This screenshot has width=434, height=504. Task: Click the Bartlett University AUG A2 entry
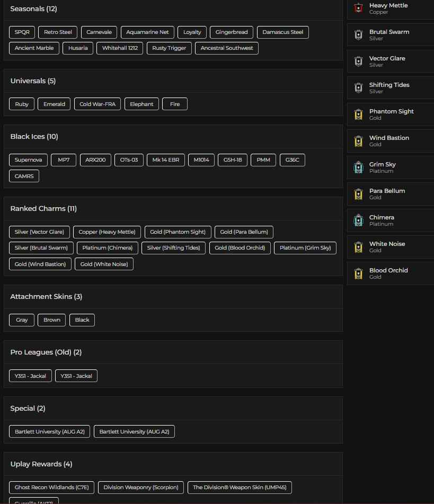49,431
